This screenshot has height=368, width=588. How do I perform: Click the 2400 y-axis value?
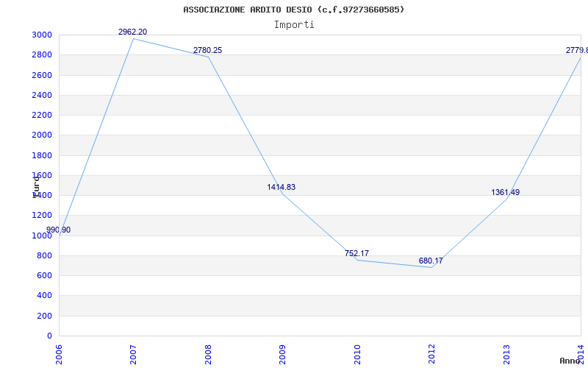coord(42,95)
